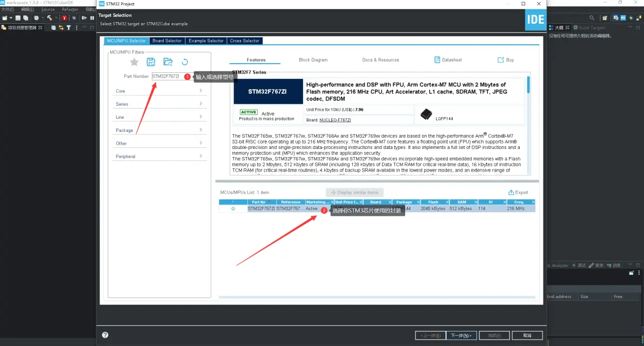Click the MCU list horizontal scrollbar
Screen dimensions: 644x346
pos(377,297)
